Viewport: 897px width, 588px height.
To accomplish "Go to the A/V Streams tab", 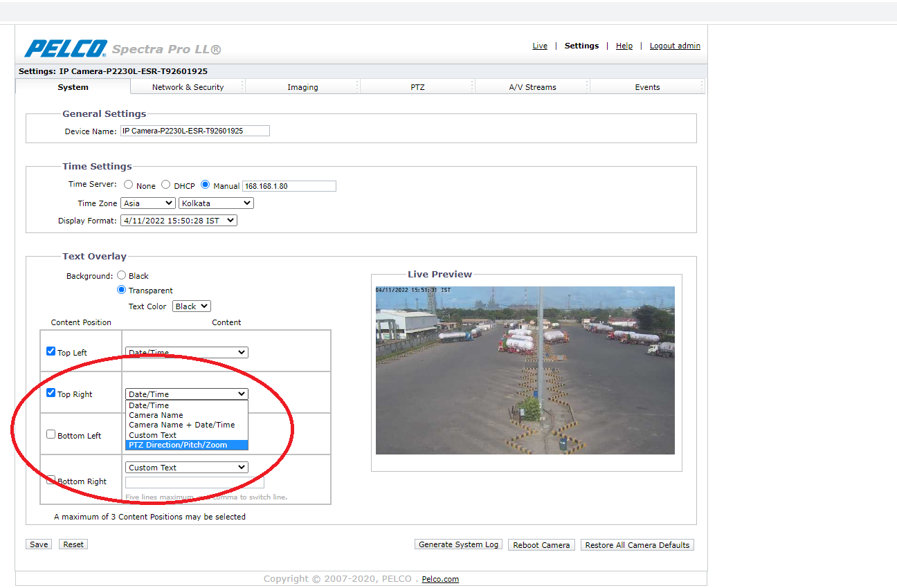I will click(x=532, y=87).
